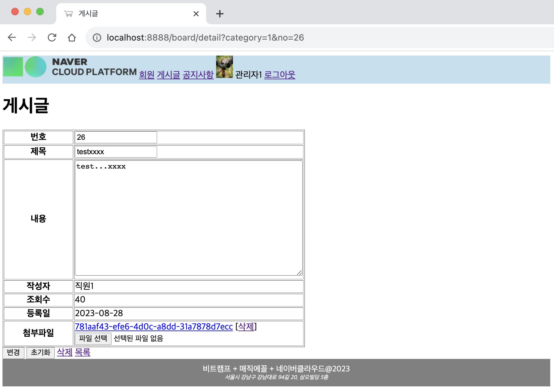Click the 초기화 reset button
Viewport: 554px width, 392px height.
coord(41,353)
